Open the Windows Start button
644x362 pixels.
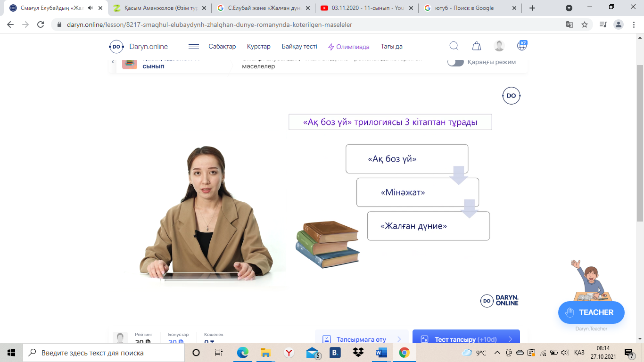(x=11, y=353)
